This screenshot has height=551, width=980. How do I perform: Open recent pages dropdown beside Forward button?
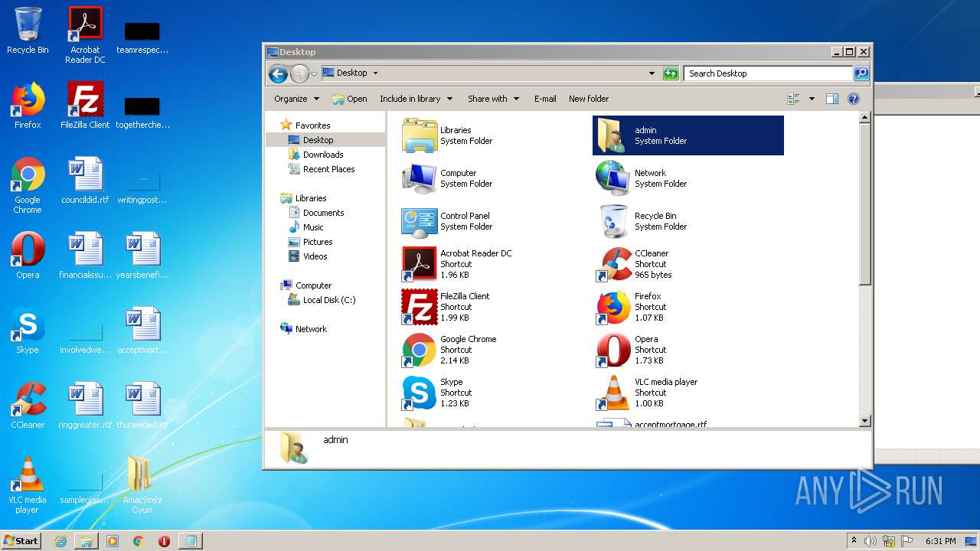(314, 74)
